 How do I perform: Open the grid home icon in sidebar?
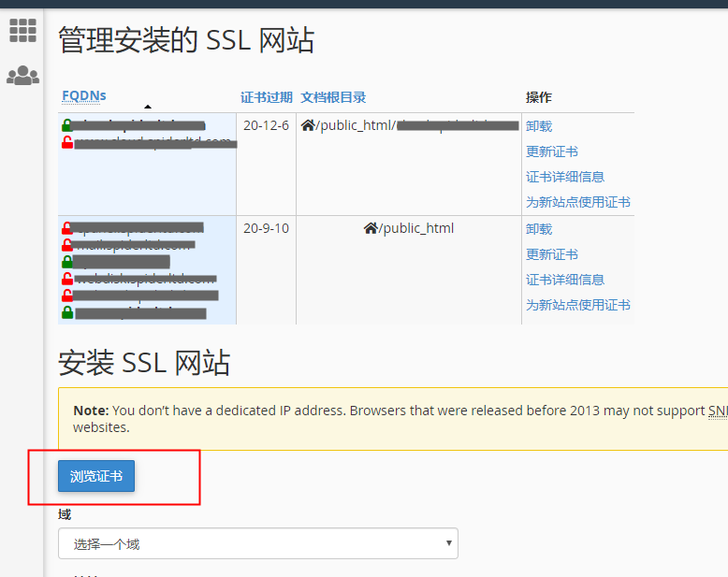pyautogui.click(x=22, y=31)
